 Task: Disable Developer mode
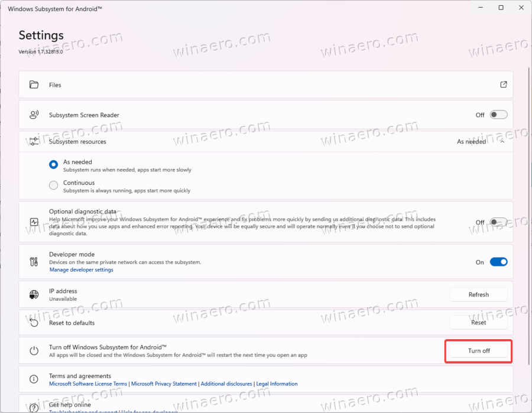click(x=498, y=262)
